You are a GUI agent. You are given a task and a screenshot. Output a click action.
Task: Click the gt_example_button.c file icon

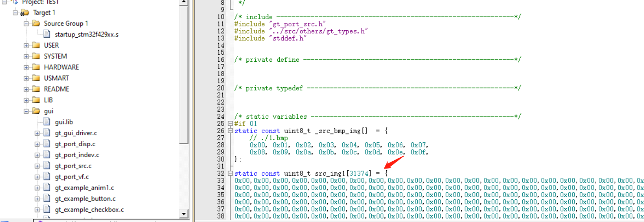47,199
